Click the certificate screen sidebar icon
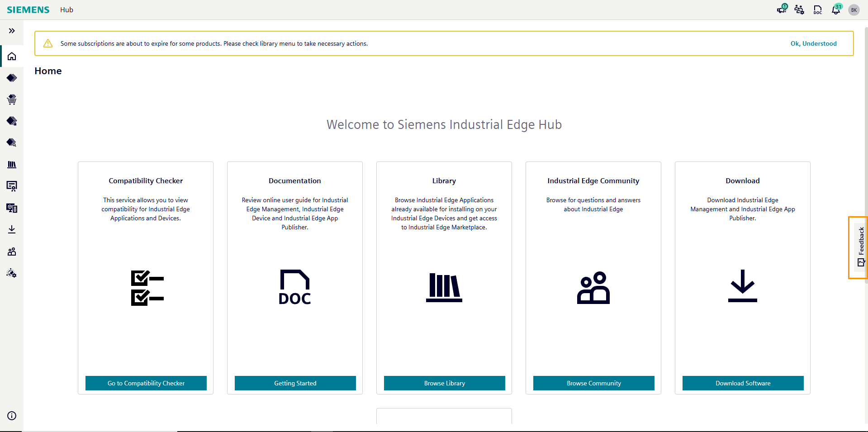Viewport: 868px width, 432px height. (12, 186)
